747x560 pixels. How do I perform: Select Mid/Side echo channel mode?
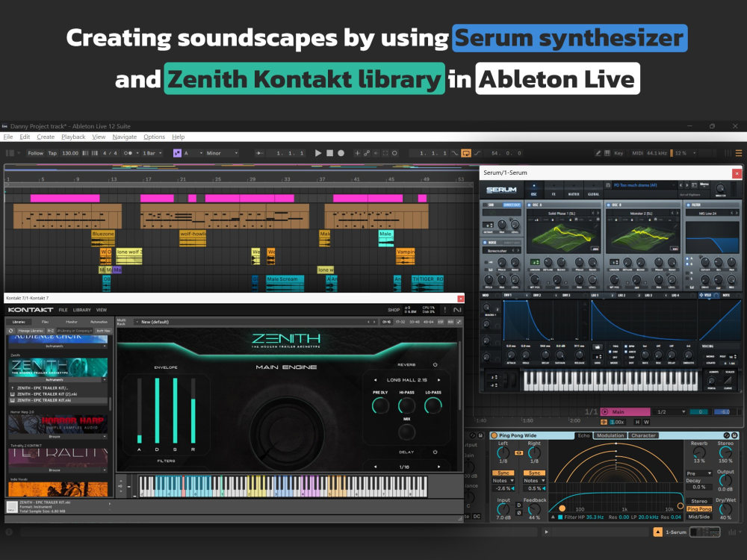tap(699, 517)
